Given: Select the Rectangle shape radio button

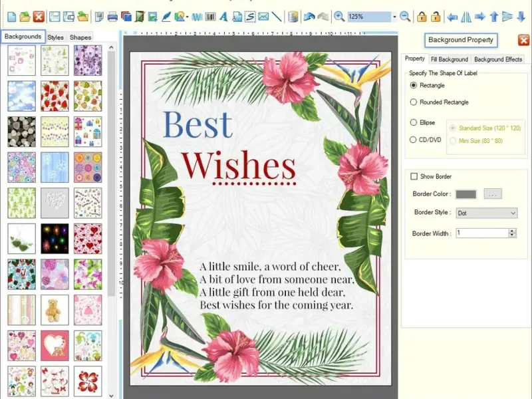Looking at the screenshot, I should point(413,85).
